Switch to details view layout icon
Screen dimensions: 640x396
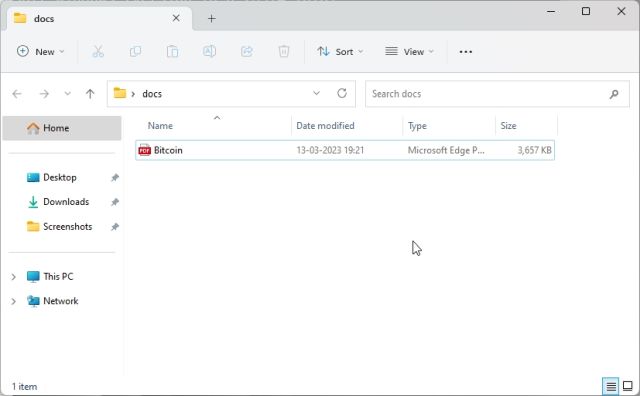pyautogui.click(x=611, y=386)
